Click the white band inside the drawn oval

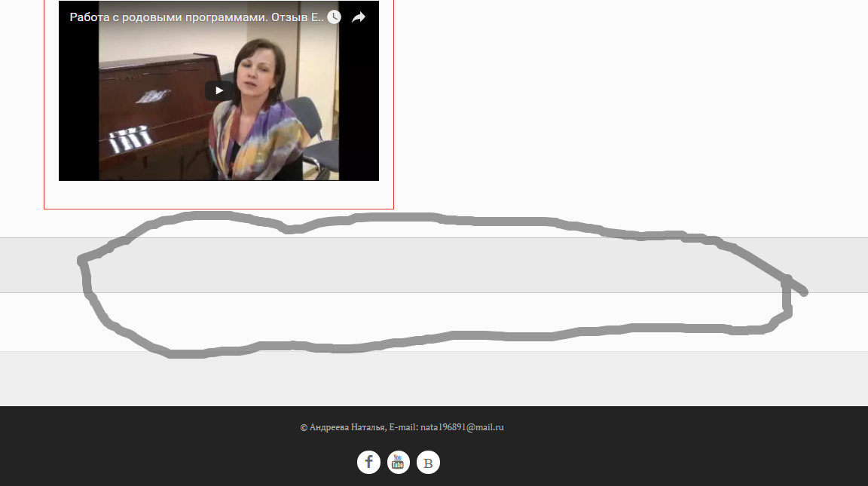[x=434, y=322]
